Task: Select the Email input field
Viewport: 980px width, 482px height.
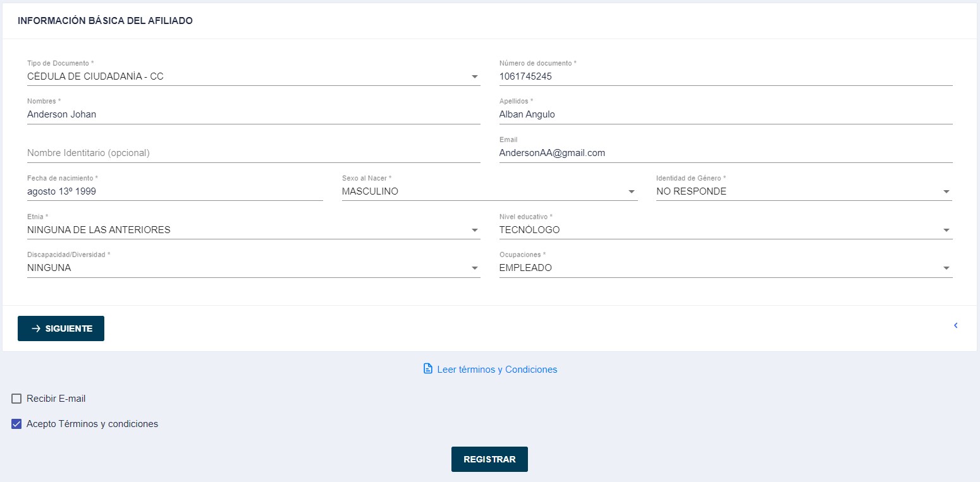Action: tap(726, 153)
